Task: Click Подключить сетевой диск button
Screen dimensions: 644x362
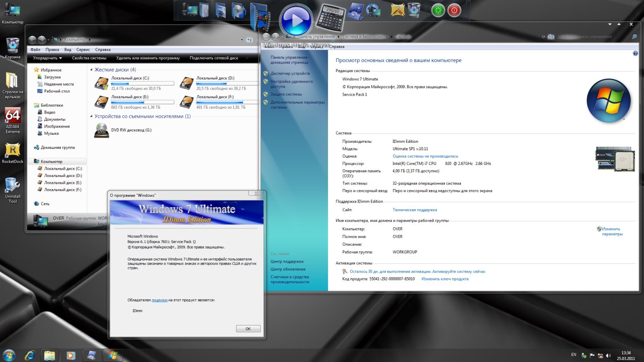Action: [x=214, y=58]
